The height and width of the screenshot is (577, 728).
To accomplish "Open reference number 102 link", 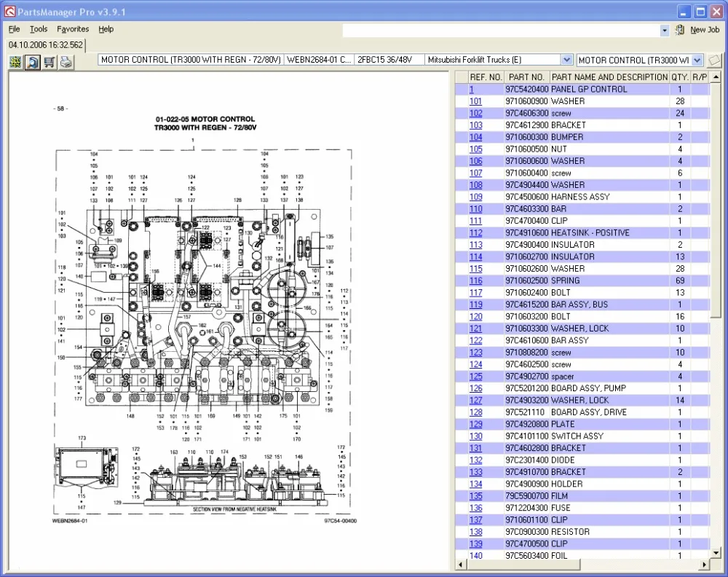I will pos(476,114).
